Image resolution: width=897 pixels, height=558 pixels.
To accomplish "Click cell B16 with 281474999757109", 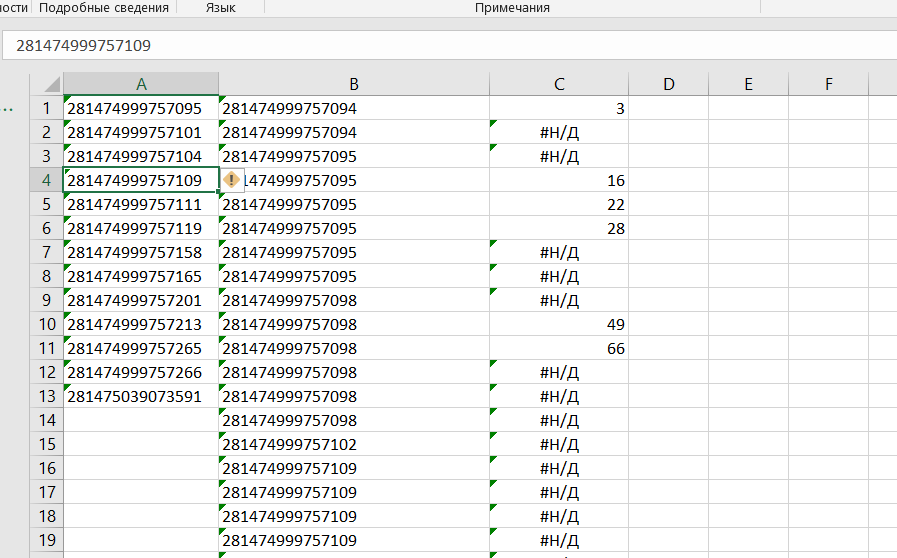I will point(354,469).
